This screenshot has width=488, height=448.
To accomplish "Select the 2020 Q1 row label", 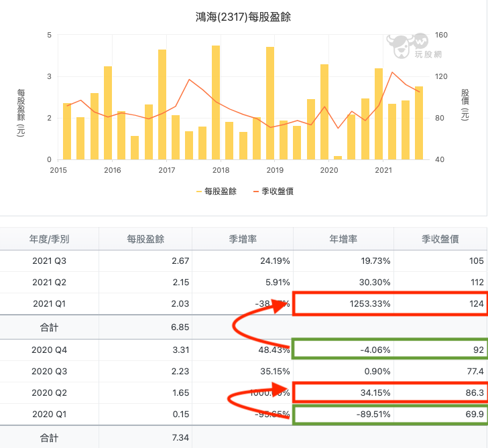I will (x=49, y=415).
